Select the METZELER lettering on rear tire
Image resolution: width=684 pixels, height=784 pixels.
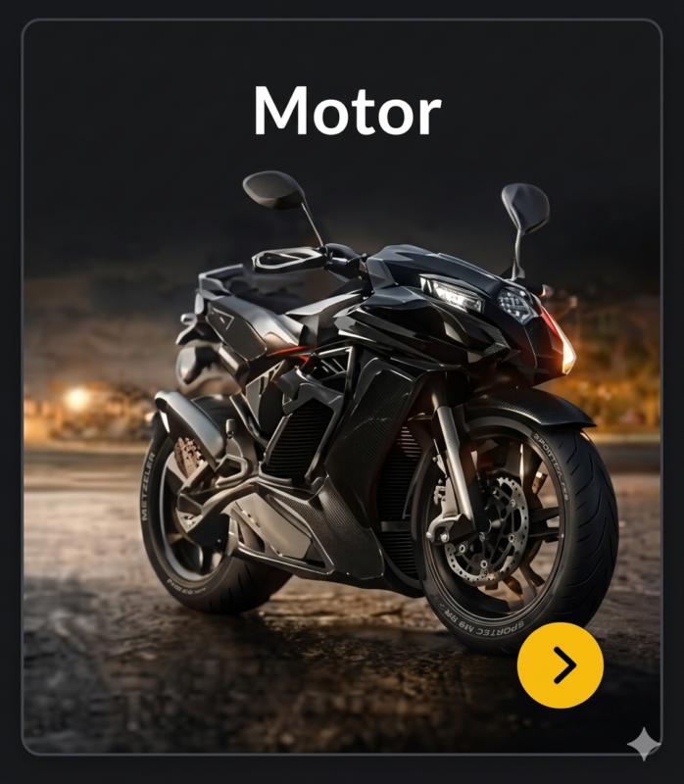146,486
